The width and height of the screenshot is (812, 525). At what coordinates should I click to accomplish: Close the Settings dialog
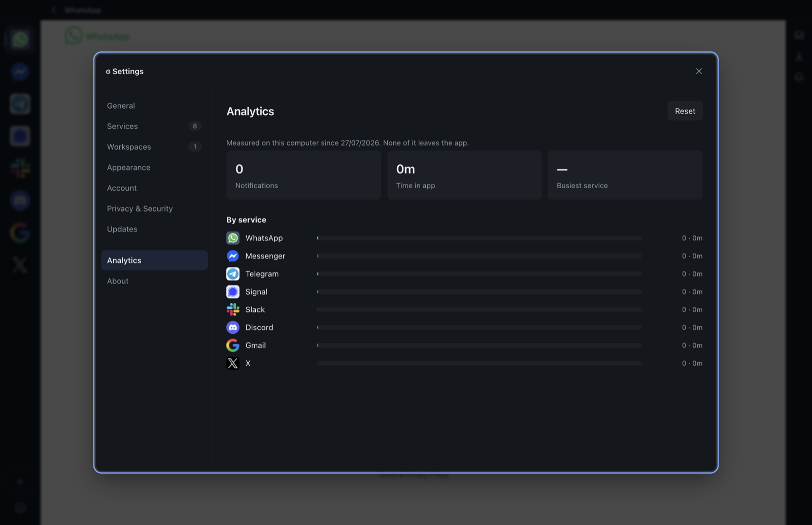tap(699, 71)
